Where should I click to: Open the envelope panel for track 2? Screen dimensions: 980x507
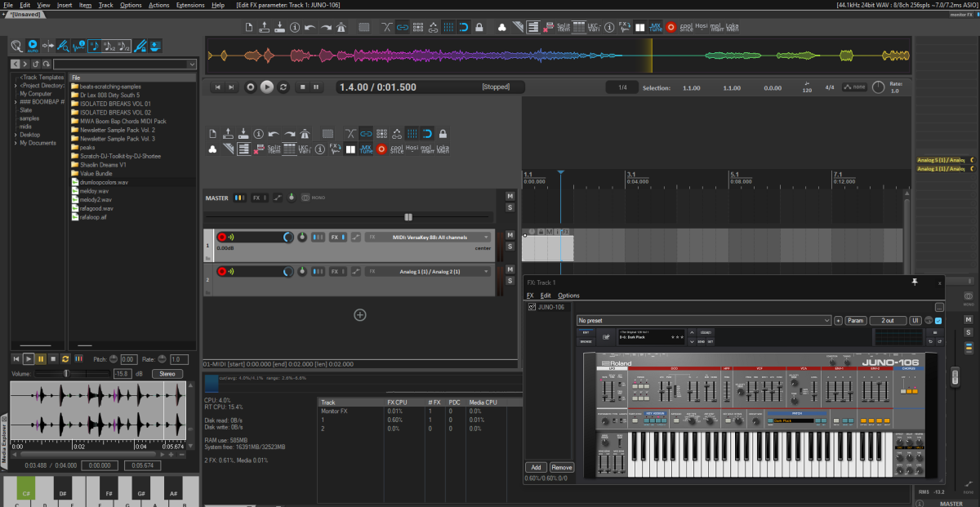tap(355, 270)
